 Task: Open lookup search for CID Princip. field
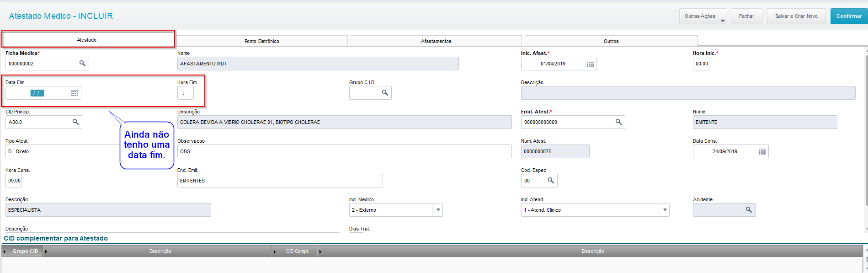point(75,122)
